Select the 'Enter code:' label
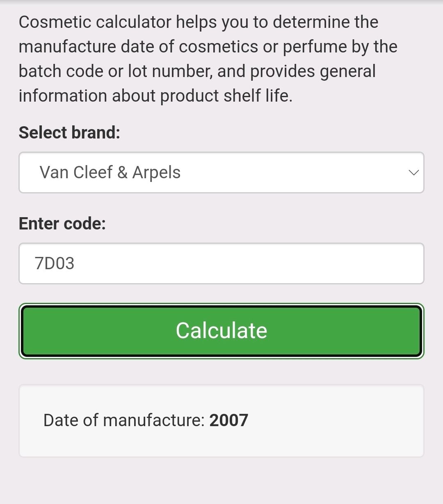Image resolution: width=443 pixels, height=504 pixels. click(x=62, y=224)
